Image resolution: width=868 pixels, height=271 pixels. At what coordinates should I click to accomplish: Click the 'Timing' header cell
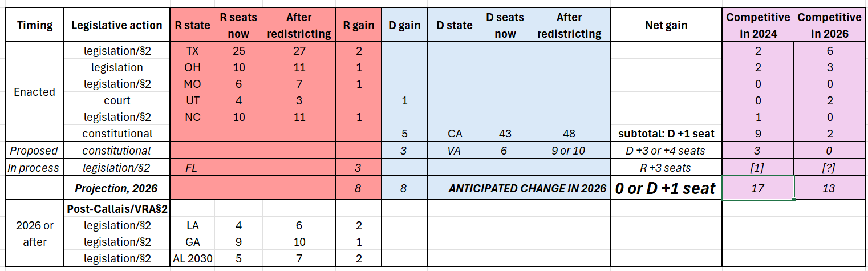point(35,25)
